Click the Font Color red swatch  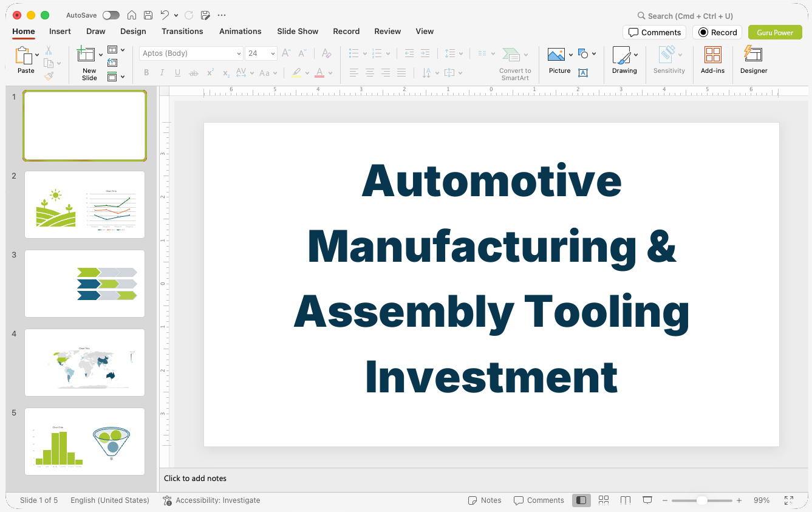pos(319,73)
